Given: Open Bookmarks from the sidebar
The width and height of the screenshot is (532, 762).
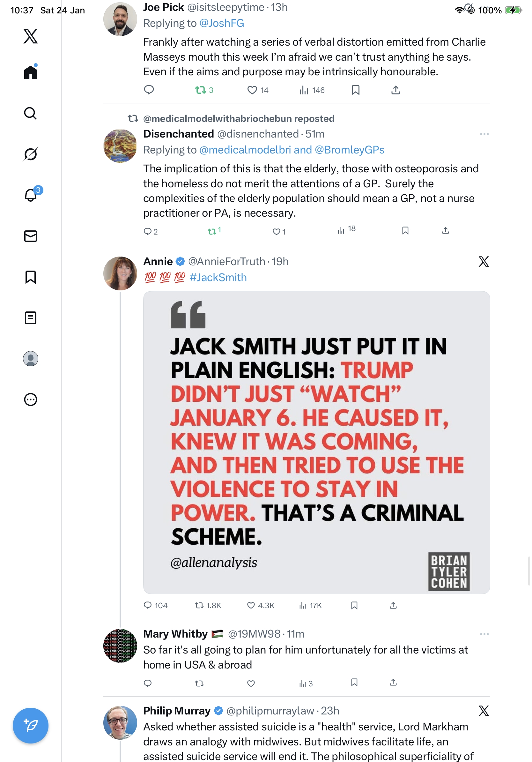Looking at the screenshot, I should click(x=31, y=277).
